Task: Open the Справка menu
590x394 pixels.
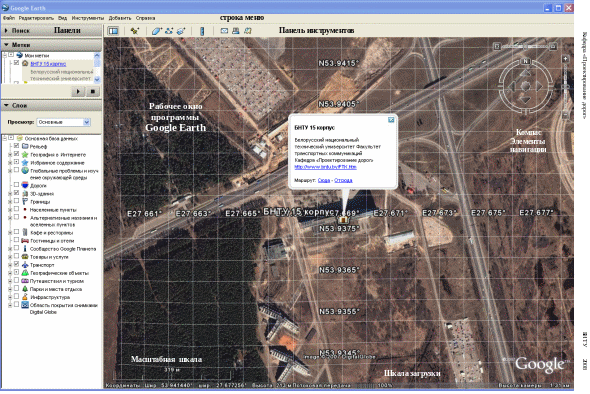Action: pyautogui.click(x=145, y=18)
